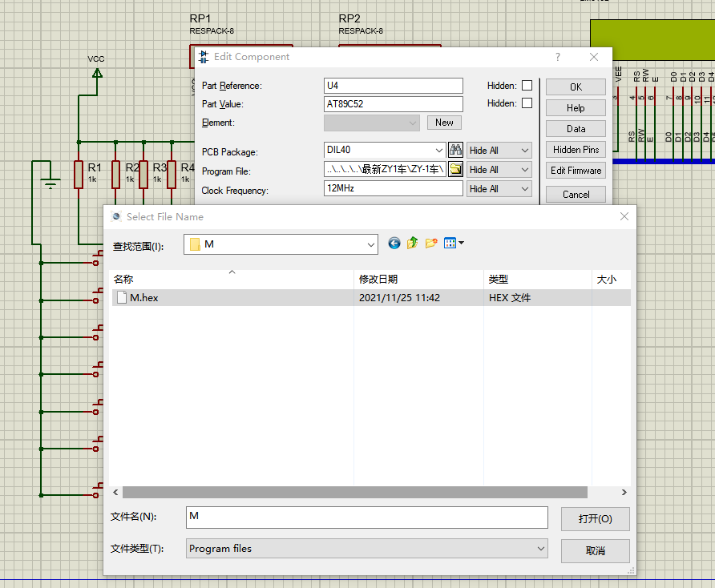The height and width of the screenshot is (588, 715).
Task: Expand the look-in folder M dropdown
Action: (x=370, y=245)
